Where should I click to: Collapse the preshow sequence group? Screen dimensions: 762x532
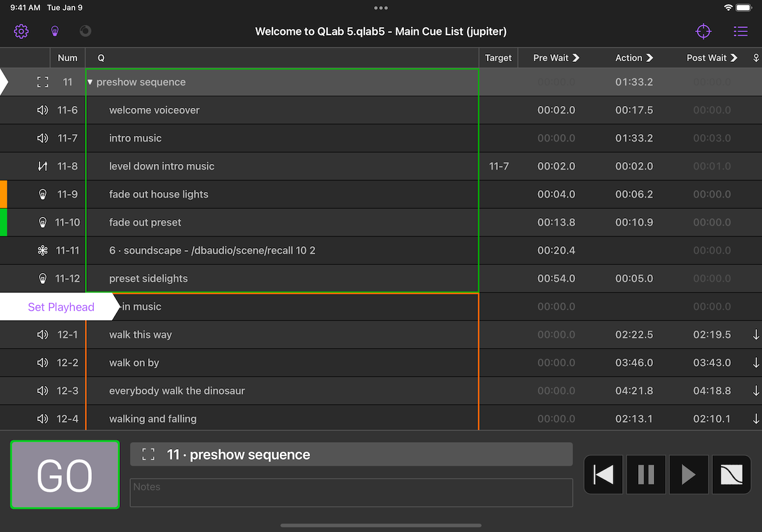pyautogui.click(x=90, y=82)
